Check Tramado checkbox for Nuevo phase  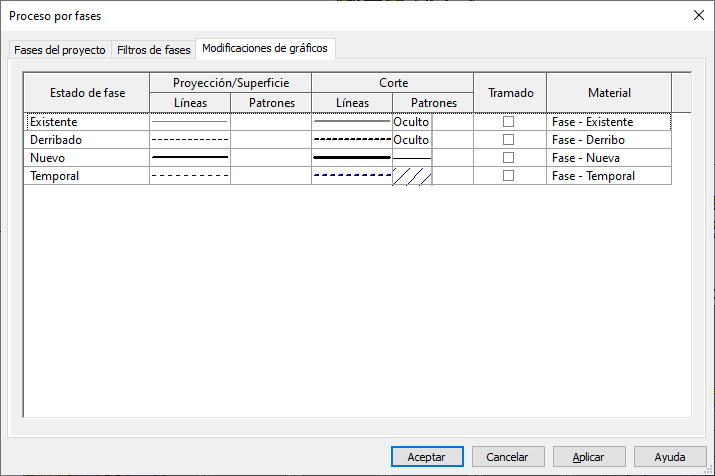pos(508,158)
